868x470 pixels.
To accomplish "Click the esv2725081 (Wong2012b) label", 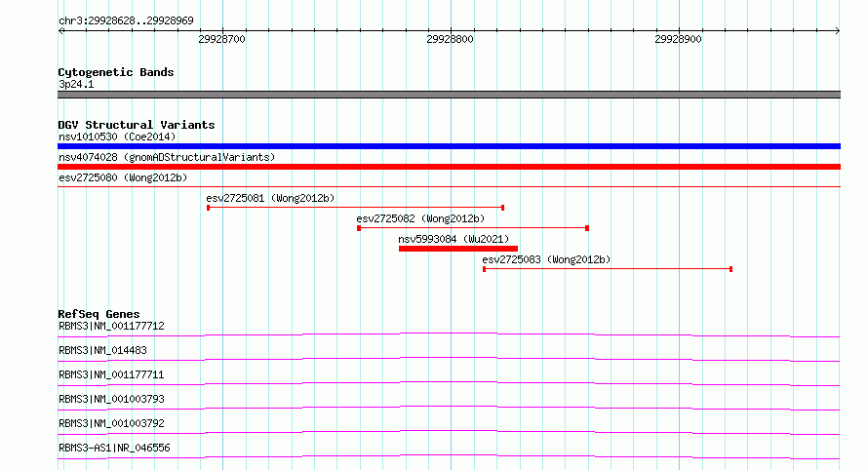I will [x=270, y=198].
